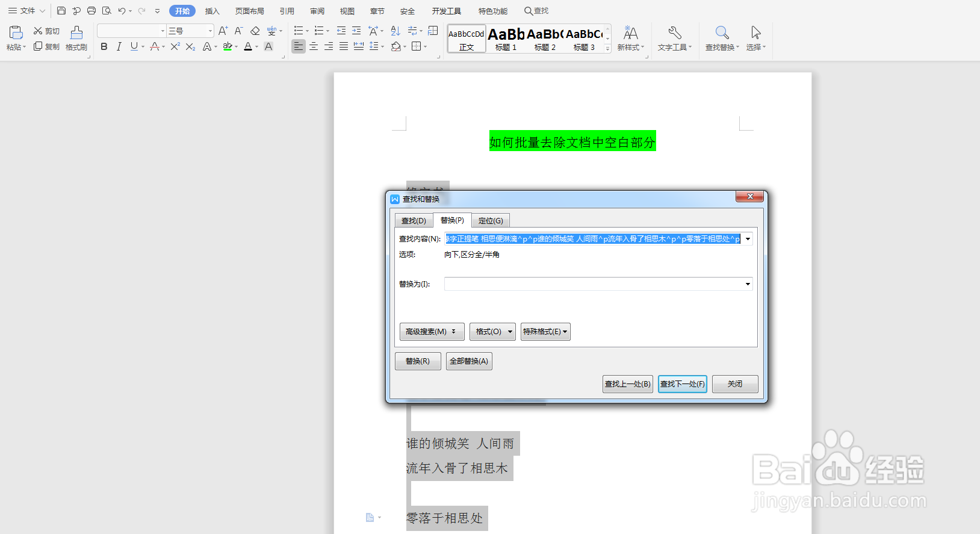The height and width of the screenshot is (534, 980).
Task: Expand the style gallery more arrow
Action: 607,48
